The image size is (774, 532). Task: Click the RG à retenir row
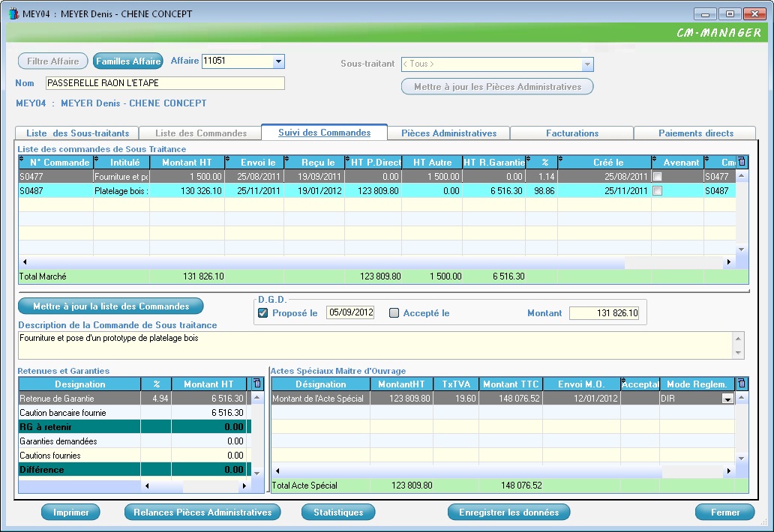point(135,427)
